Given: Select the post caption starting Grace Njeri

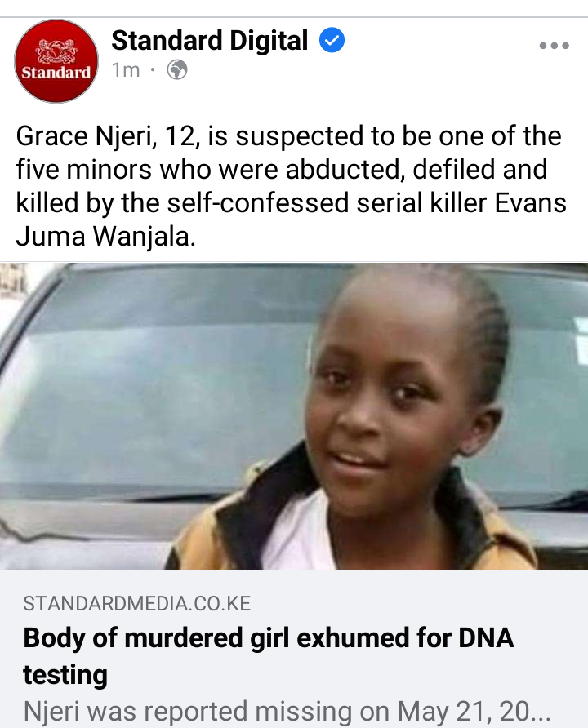Looking at the screenshot, I should 292,186.
